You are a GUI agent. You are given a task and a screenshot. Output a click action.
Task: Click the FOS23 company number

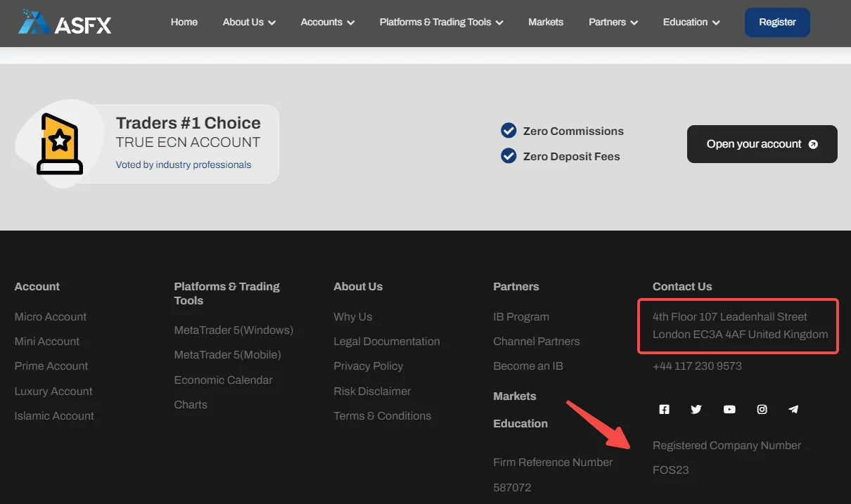pyautogui.click(x=671, y=470)
